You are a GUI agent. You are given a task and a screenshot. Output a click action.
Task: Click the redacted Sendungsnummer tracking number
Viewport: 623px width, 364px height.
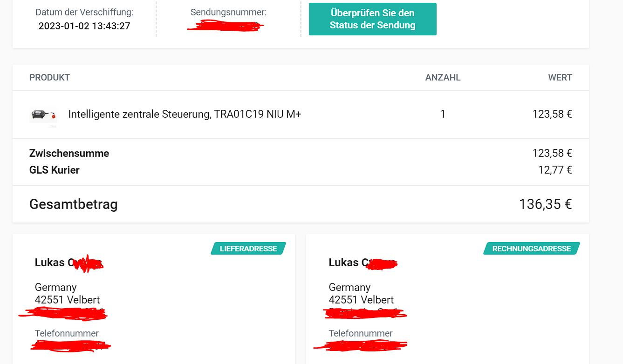click(x=226, y=26)
